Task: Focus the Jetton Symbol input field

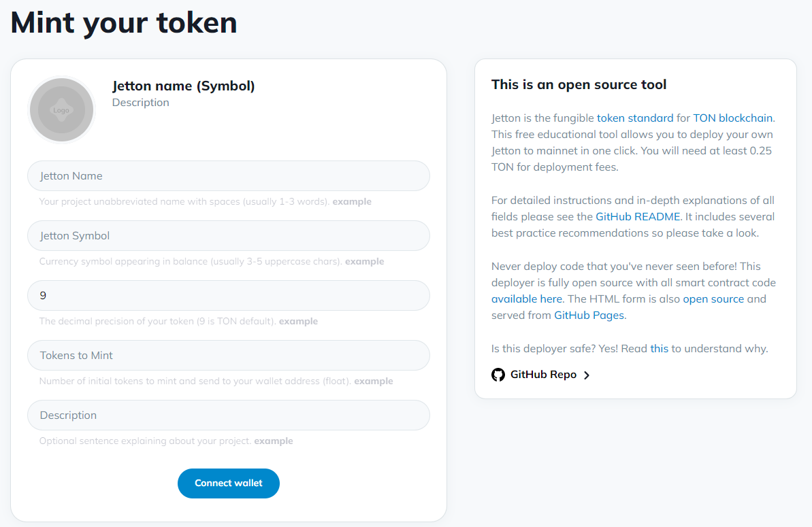Action: coord(228,235)
